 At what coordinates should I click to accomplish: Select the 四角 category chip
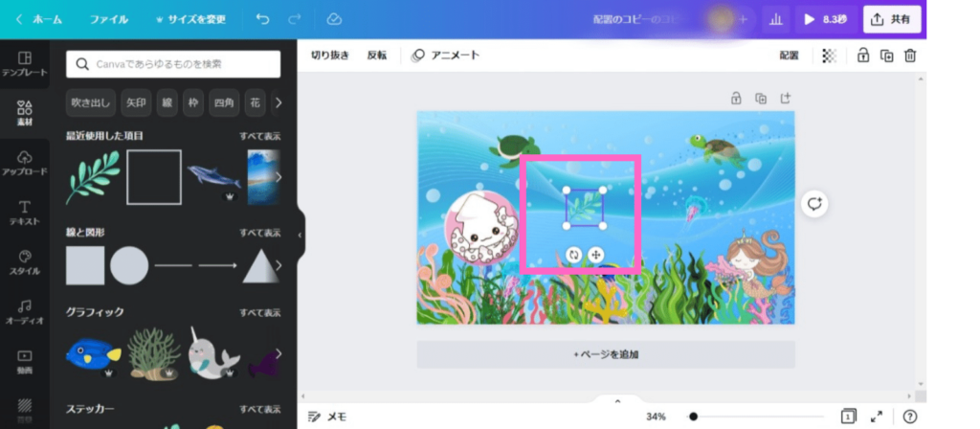tap(224, 102)
